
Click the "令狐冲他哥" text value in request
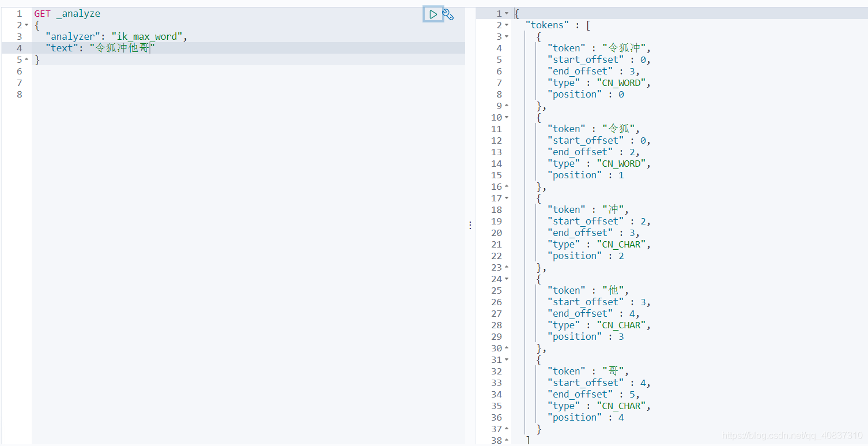click(x=122, y=48)
